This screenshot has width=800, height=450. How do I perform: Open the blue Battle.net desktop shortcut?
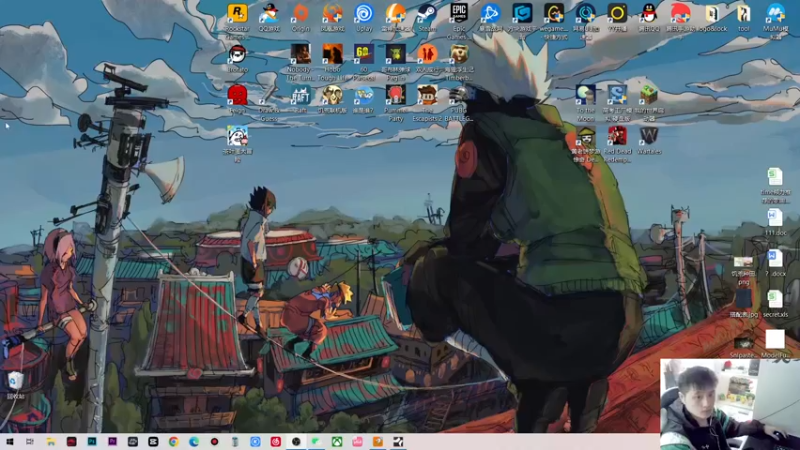point(490,14)
